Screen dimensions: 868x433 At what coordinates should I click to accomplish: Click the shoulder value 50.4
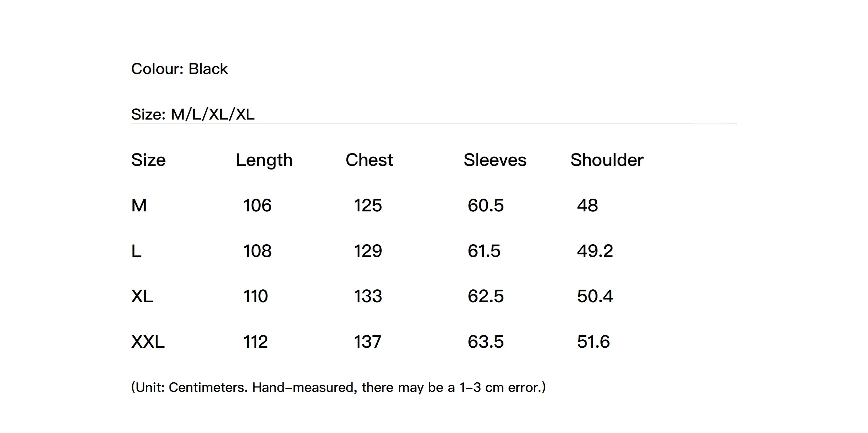click(x=595, y=296)
